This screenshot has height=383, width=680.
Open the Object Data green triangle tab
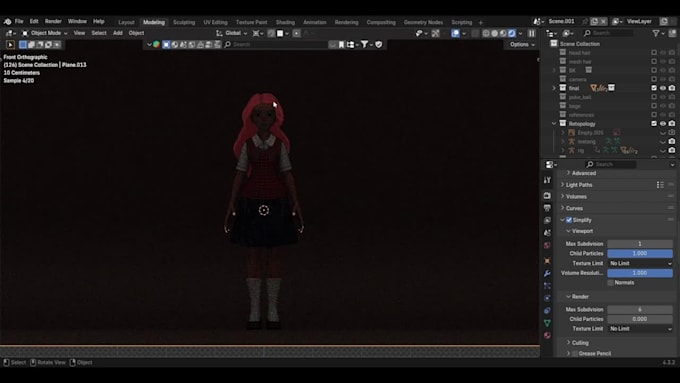547,323
